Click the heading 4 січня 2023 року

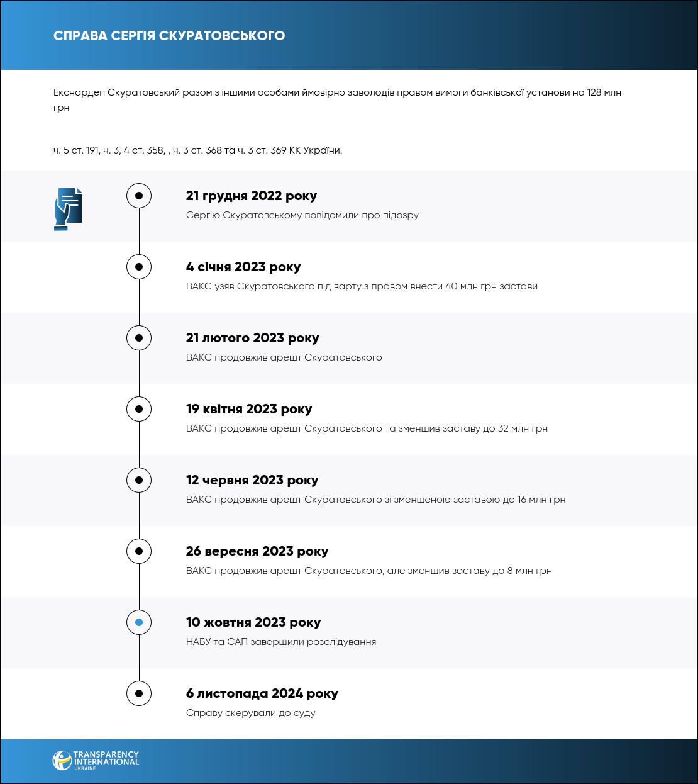pyautogui.click(x=243, y=267)
